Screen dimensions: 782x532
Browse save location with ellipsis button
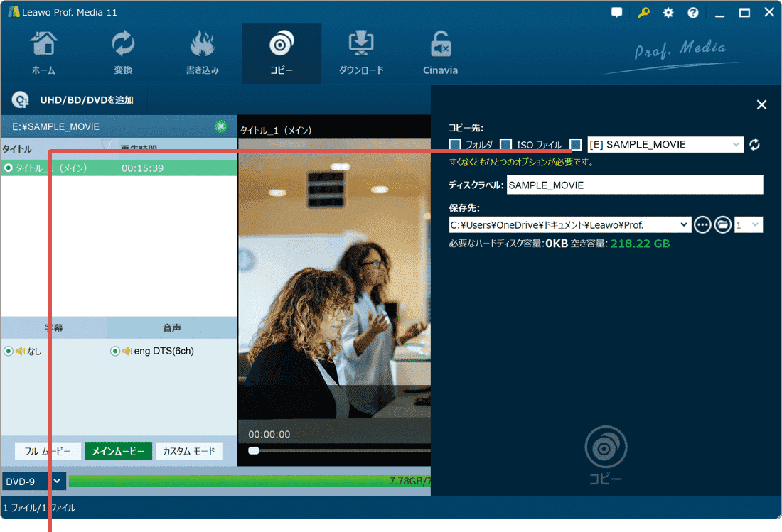coord(702,225)
